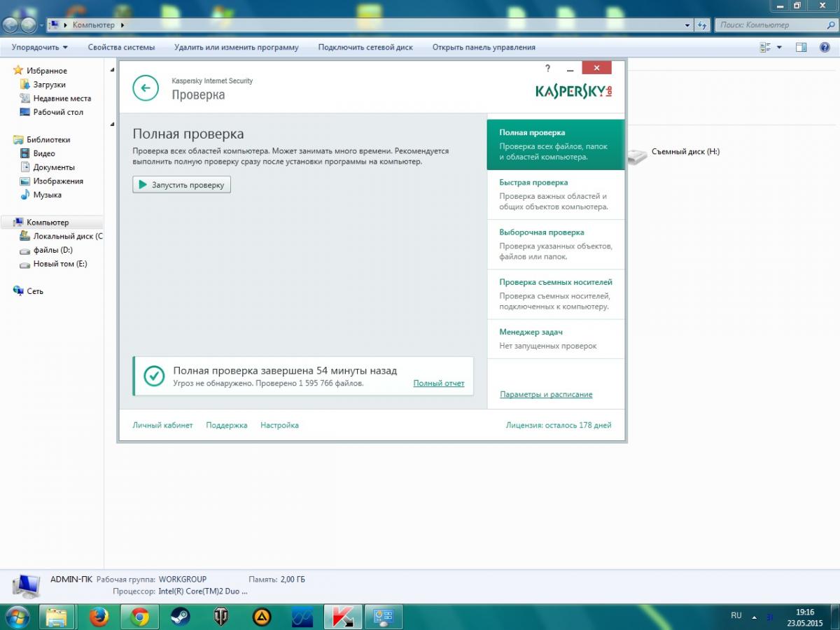
Task: Select Документы in the Libraries tree
Action: [54, 167]
